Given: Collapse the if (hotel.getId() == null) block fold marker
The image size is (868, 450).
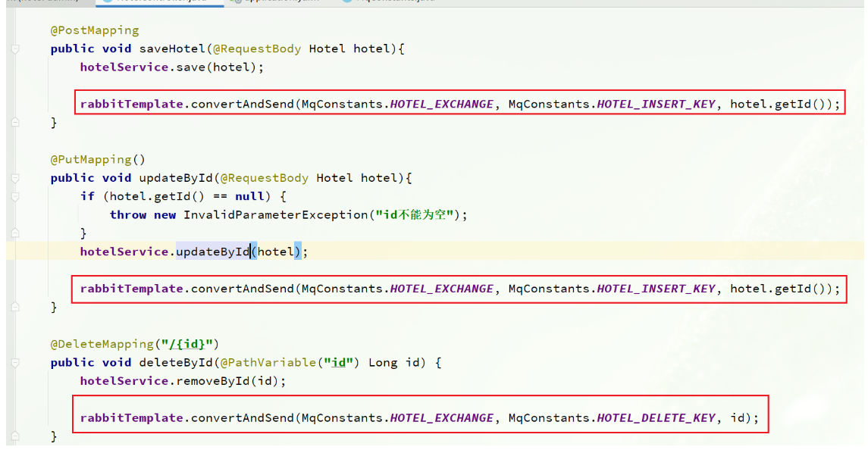Looking at the screenshot, I should pyautogui.click(x=15, y=197).
